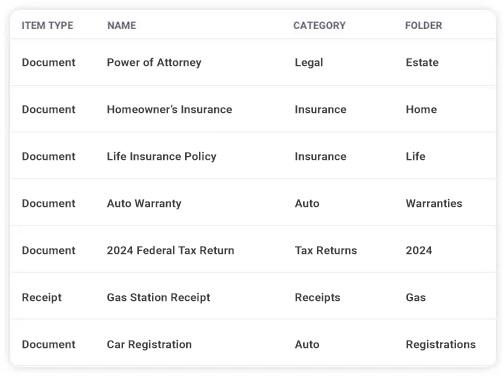The width and height of the screenshot is (504, 376).
Task: Sort by the CATEGORY column header
Action: point(319,26)
